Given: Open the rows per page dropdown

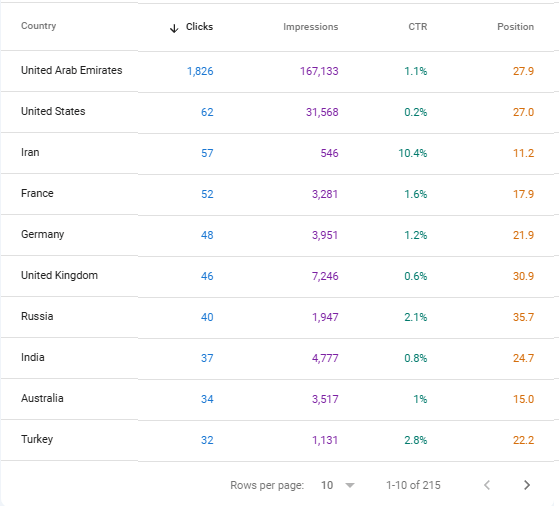Looking at the screenshot, I should coord(337,485).
